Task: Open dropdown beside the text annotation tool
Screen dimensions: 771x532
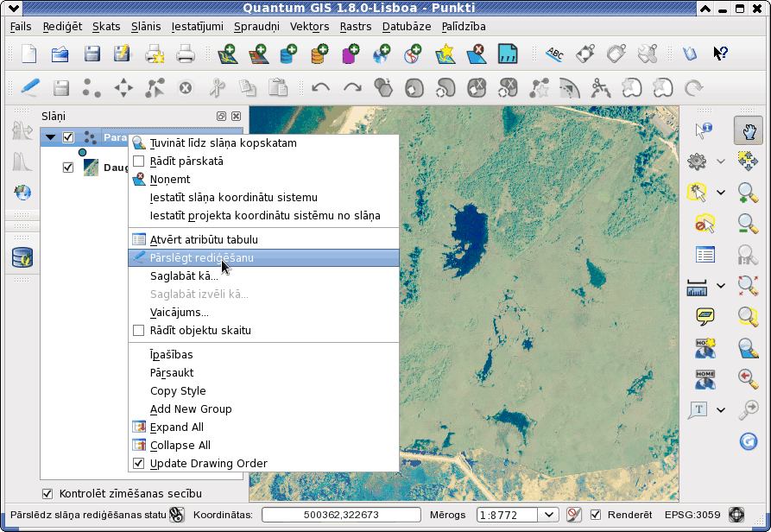Action: (721, 409)
